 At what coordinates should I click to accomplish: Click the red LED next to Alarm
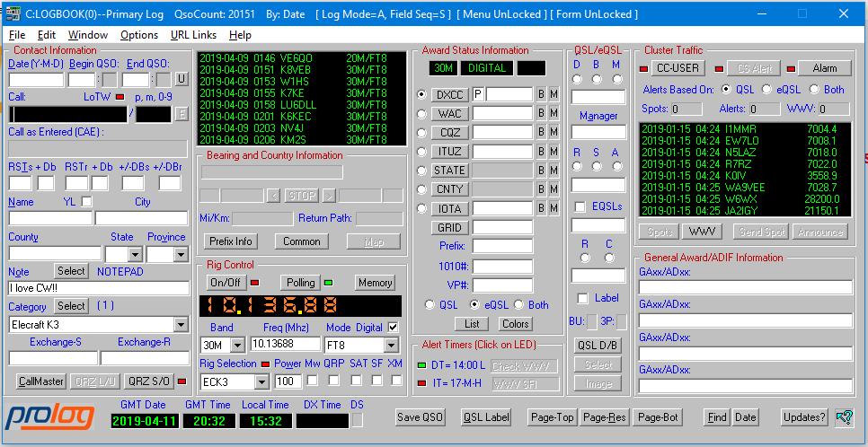791,69
